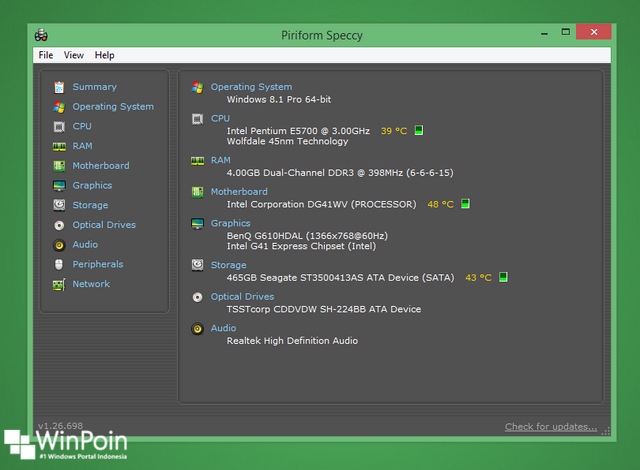This screenshot has height=470, width=640.
Task: Click the Optical Drives disc icon in sidebar
Action: (59, 225)
